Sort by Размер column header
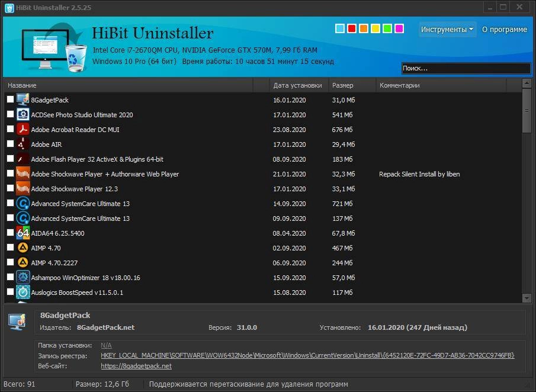The width and height of the screenshot is (536, 392). point(352,85)
